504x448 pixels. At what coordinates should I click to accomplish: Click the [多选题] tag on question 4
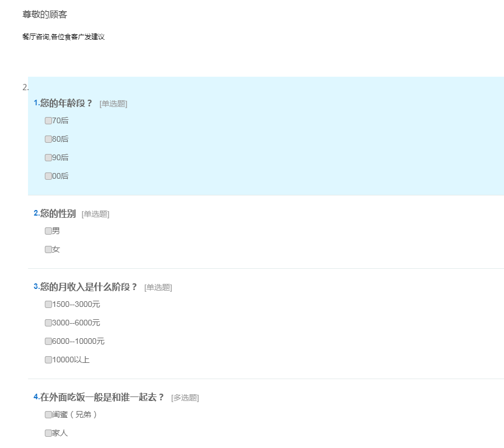coord(185,398)
